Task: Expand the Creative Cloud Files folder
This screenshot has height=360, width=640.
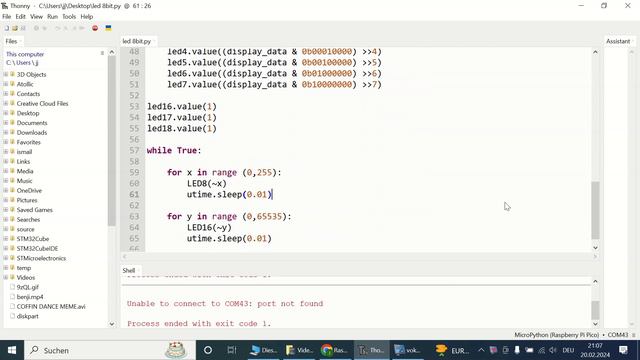Action: 6,103
